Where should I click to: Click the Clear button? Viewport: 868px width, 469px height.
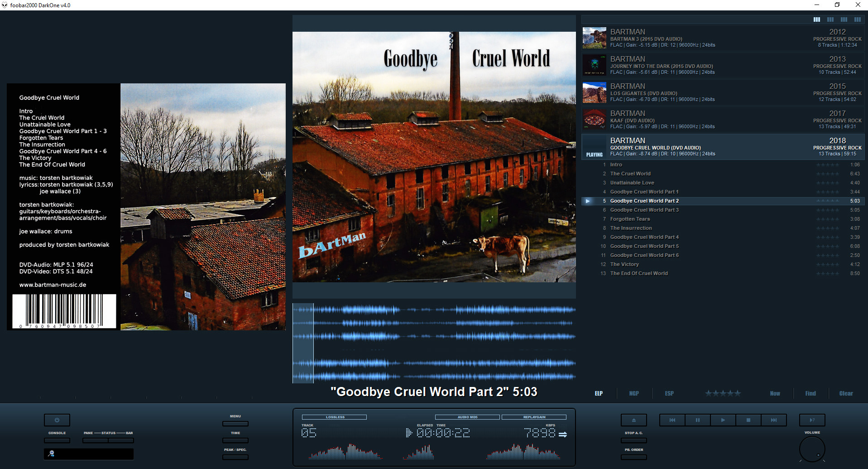click(x=846, y=393)
